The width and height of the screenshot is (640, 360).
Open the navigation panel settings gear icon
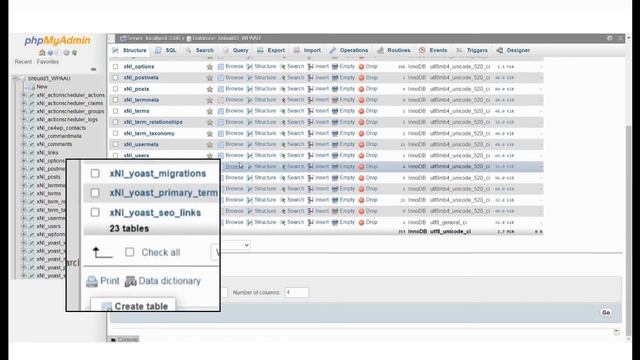tap(66, 53)
